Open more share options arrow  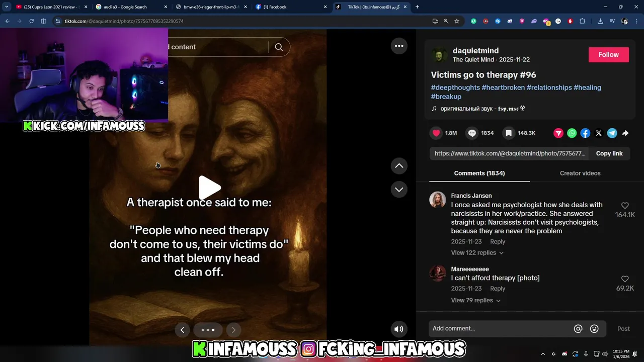click(x=625, y=133)
